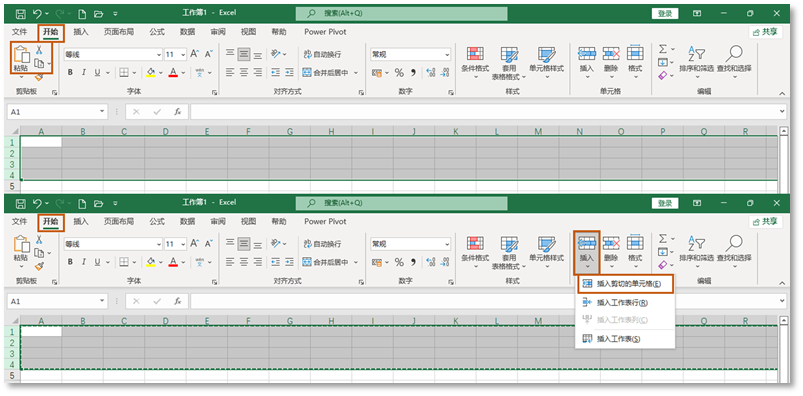The image size is (803, 396).
Task: Toggle 自动换行 wrap text in the lower window
Action: [x=322, y=244]
